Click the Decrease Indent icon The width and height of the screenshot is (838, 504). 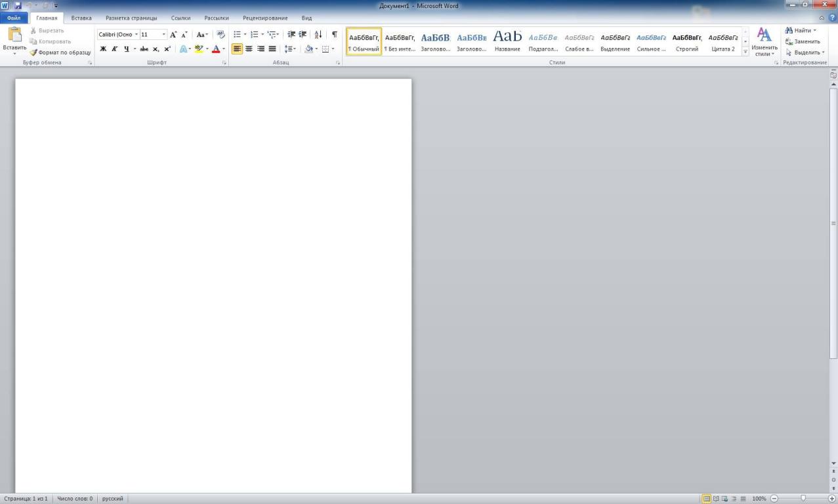[x=291, y=34]
